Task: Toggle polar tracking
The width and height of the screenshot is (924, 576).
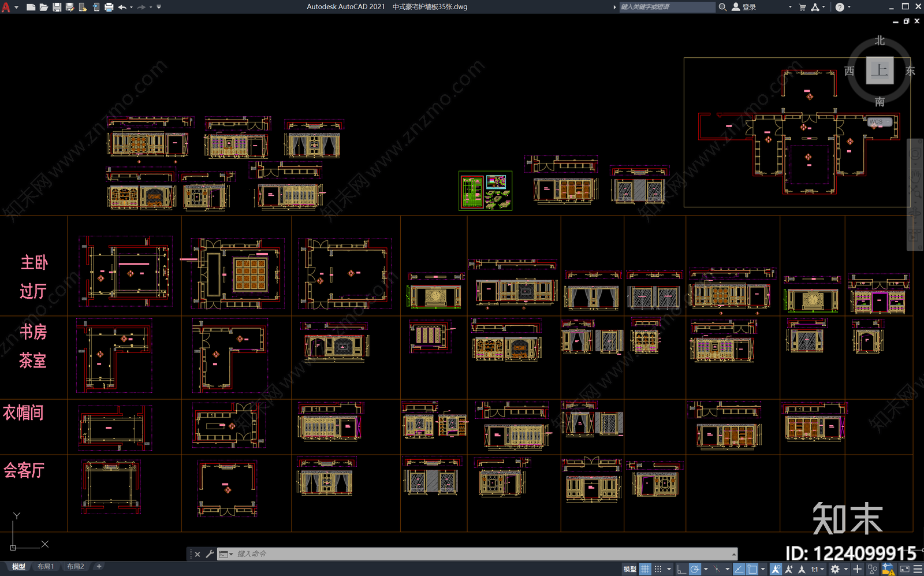Action: coord(695,569)
